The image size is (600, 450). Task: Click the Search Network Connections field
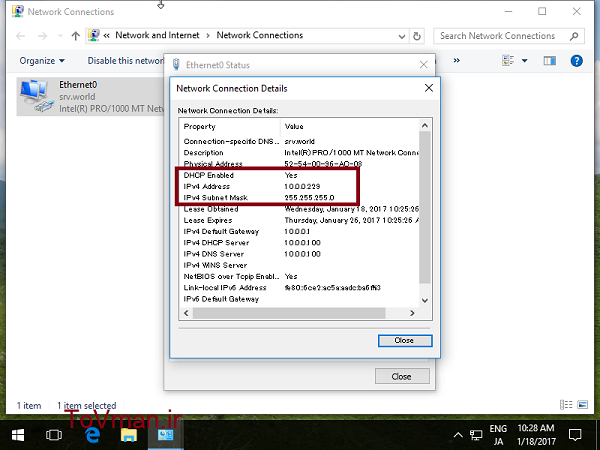pyautogui.click(x=497, y=35)
